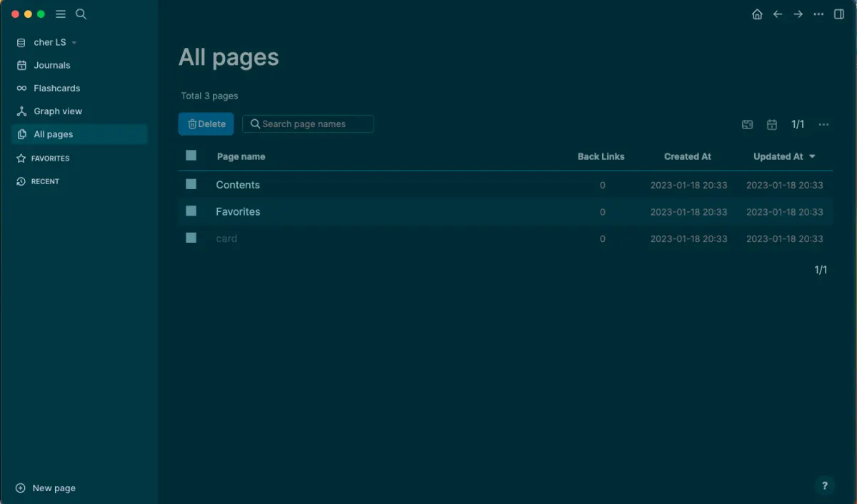Expand the FAVORITES section
The image size is (857, 504).
(x=50, y=158)
